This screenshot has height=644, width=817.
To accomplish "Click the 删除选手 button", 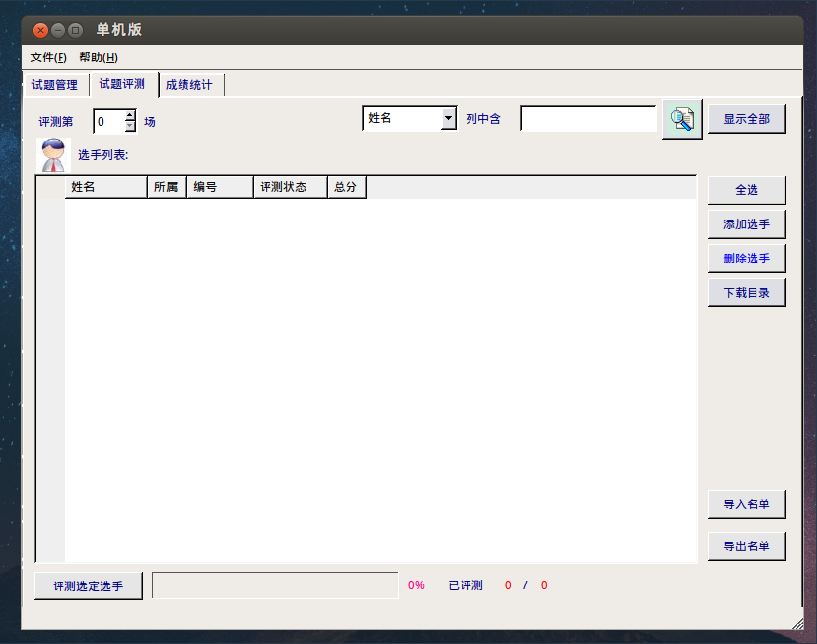I will [x=746, y=259].
